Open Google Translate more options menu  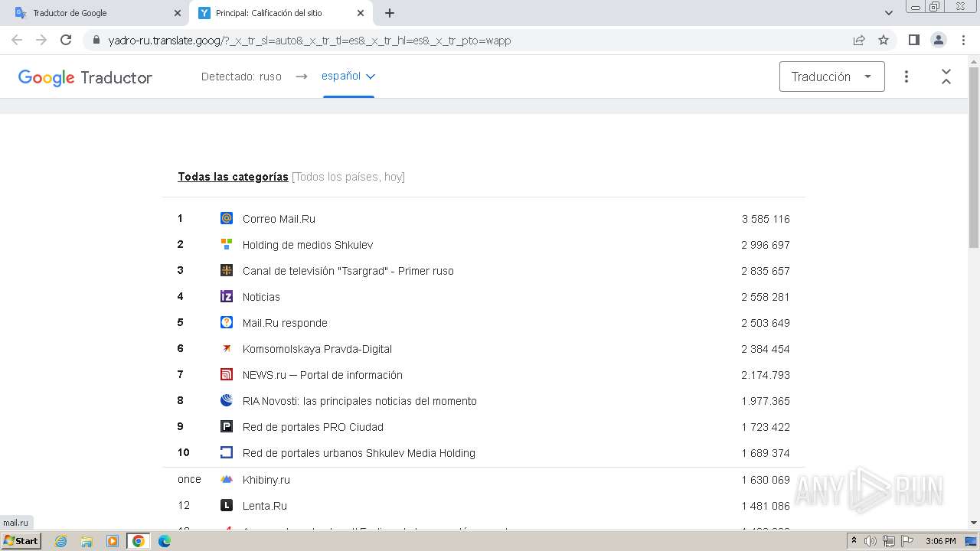pyautogui.click(x=906, y=77)
